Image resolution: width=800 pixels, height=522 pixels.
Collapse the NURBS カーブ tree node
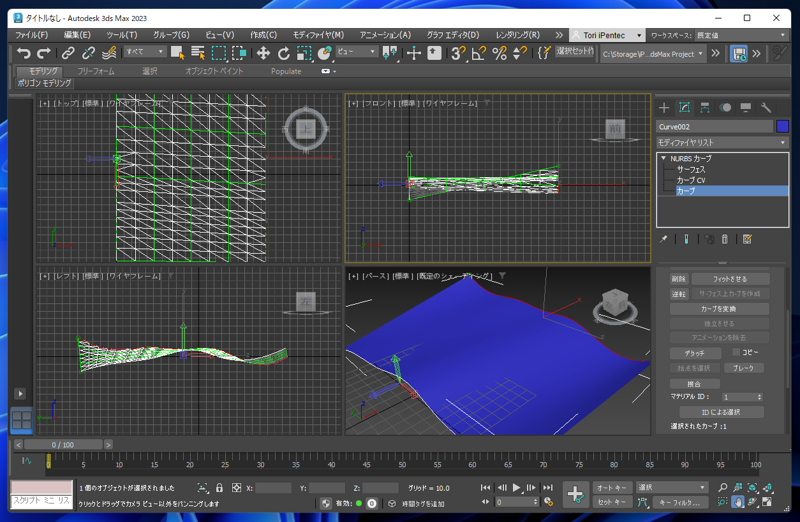pyautogui.click(x=663, y=158)
